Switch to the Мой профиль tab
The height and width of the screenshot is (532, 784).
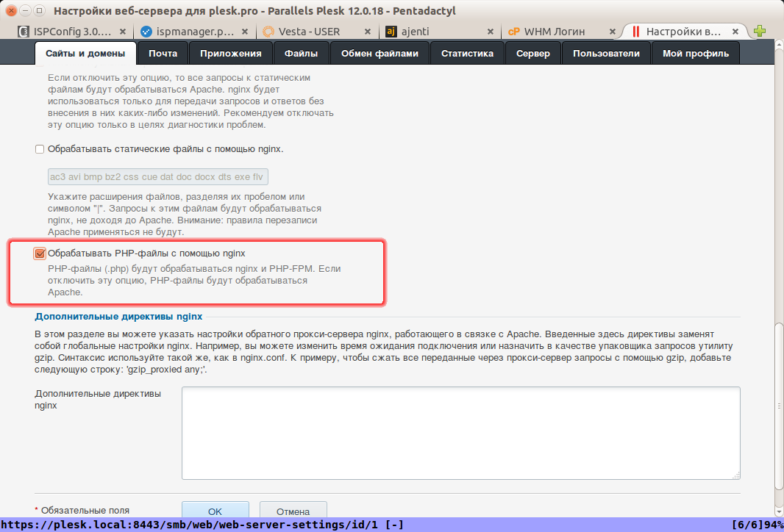point(696,52)
